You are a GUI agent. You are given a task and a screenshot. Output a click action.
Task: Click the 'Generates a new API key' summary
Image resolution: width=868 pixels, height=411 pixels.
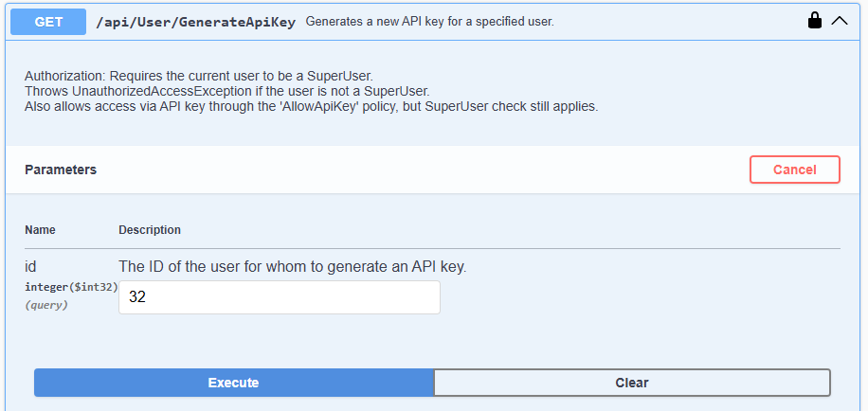429,21
